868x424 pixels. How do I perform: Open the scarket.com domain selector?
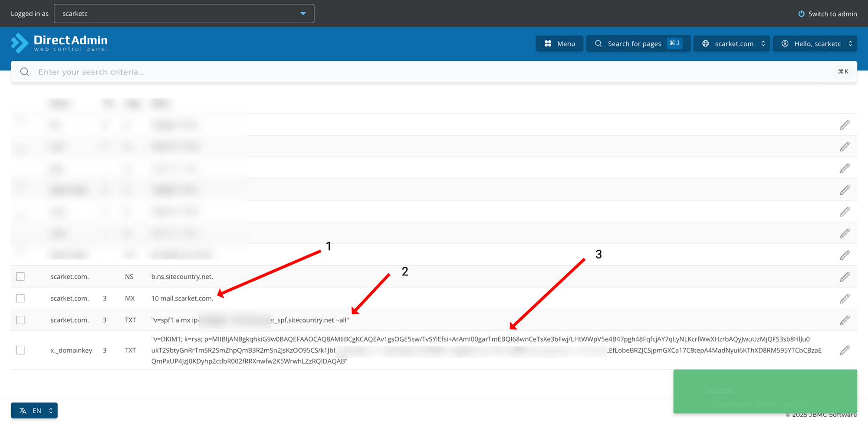732,43
